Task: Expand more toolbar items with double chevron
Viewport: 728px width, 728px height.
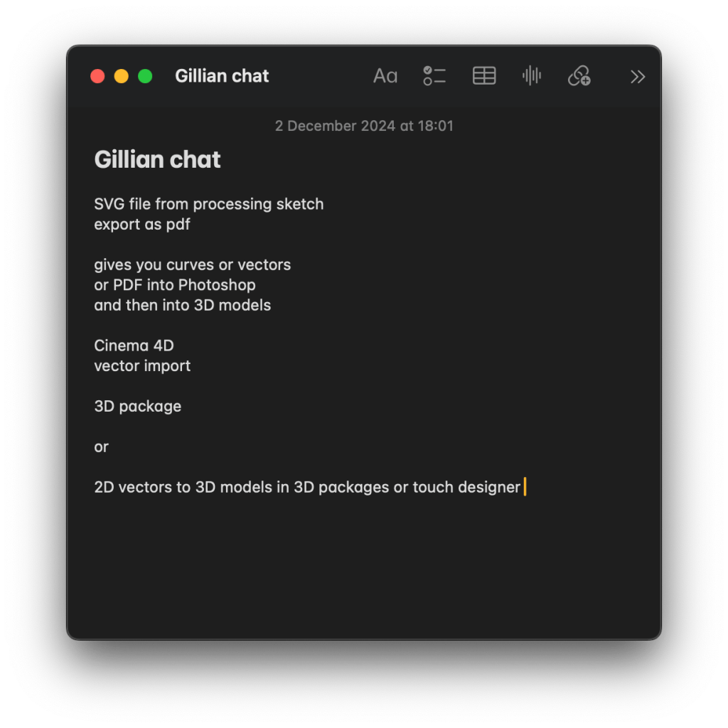Action: [638, 77]
